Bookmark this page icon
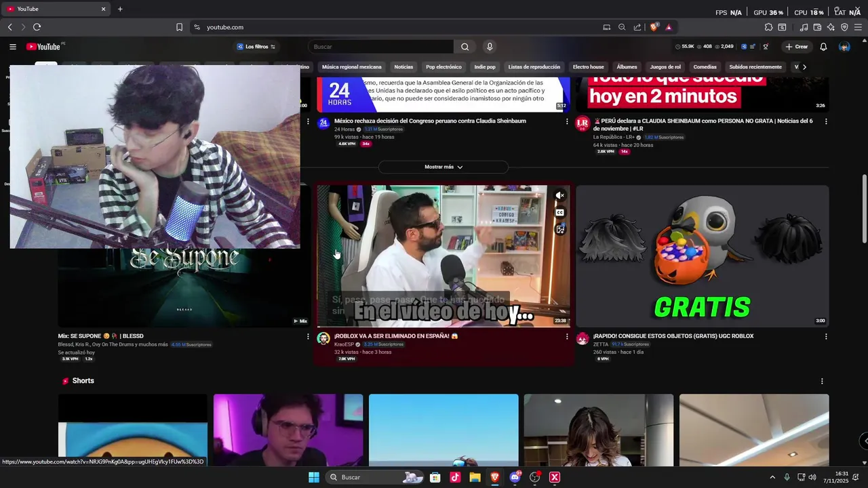 click(x=179, y=27)
